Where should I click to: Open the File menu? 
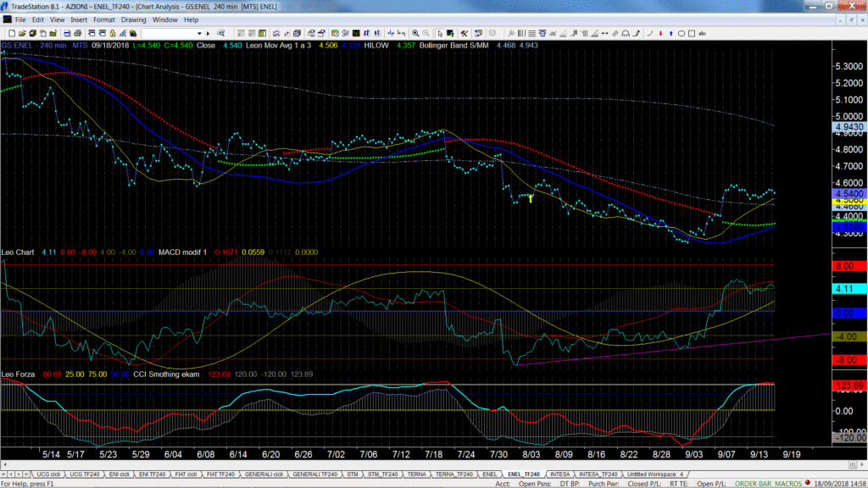click(x=20, y=20)
